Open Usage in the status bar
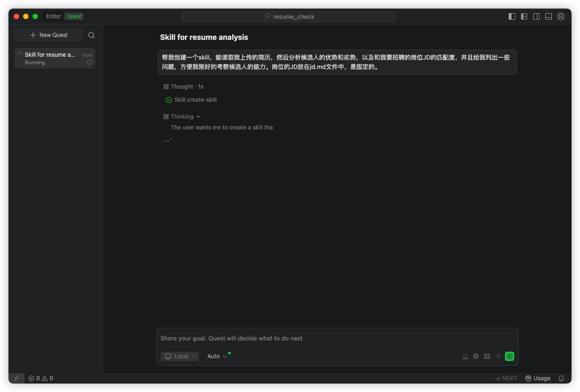The width and height of the screenshot is (580, 392). [x=538, y=378]
